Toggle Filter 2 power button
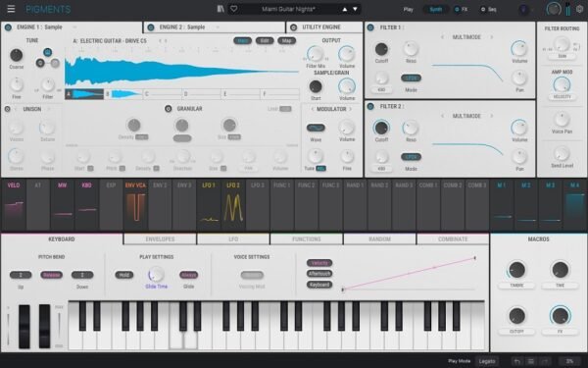 click(370, 106)
